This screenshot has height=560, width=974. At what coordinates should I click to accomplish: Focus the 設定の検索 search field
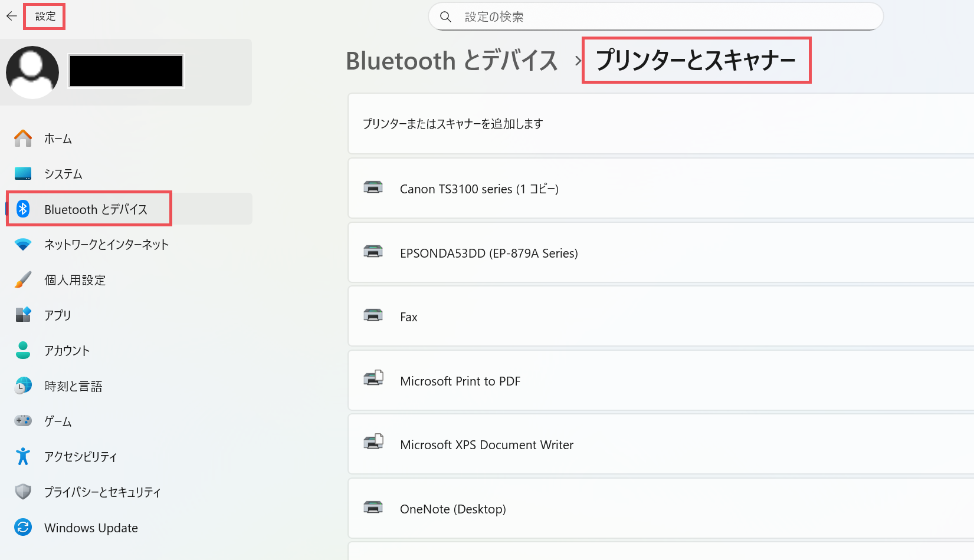(x=667, y=17)
